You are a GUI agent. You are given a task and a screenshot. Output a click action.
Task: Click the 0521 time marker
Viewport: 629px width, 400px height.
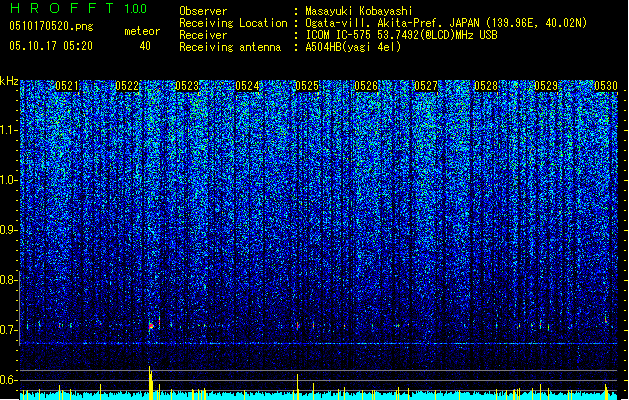[67, 86]
